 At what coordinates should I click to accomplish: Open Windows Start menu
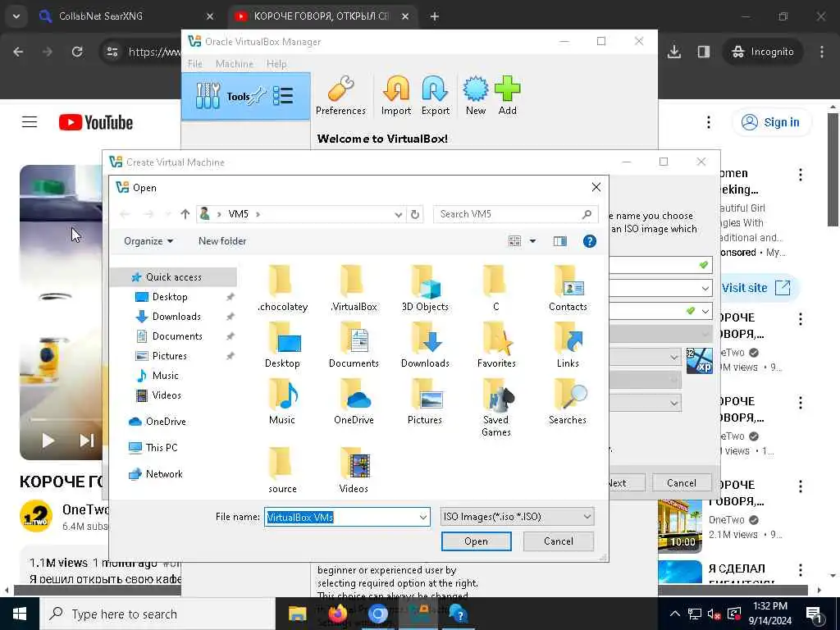(x=20, y=614)
